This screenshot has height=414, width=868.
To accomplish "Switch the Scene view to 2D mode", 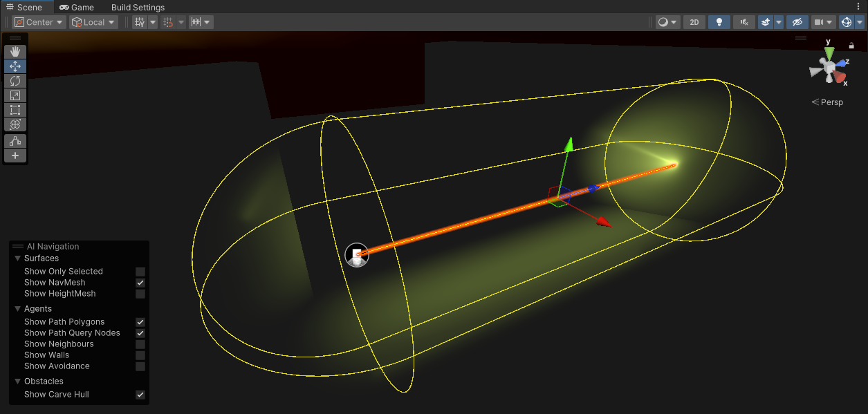I will coord(694,21).
